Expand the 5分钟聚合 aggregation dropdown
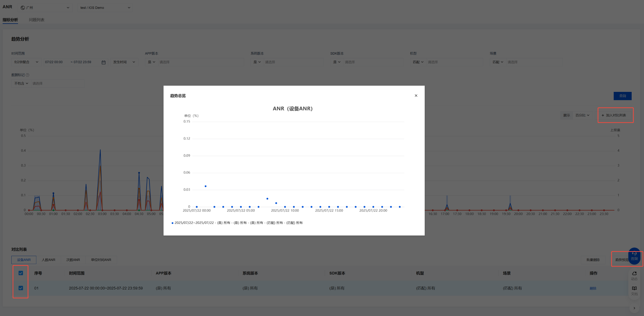This screenshot has width=644, height=316. coord(26,62)
